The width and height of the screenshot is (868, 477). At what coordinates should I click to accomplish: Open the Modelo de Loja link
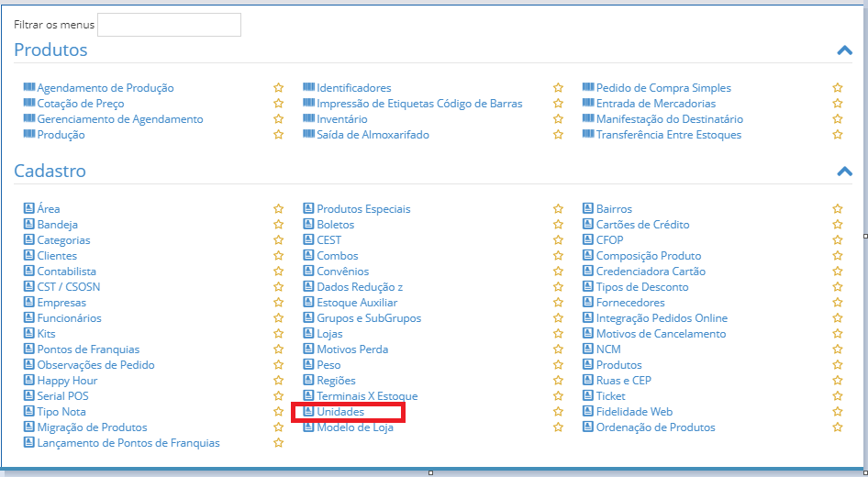pyautogui.click(x=355, y=427)
